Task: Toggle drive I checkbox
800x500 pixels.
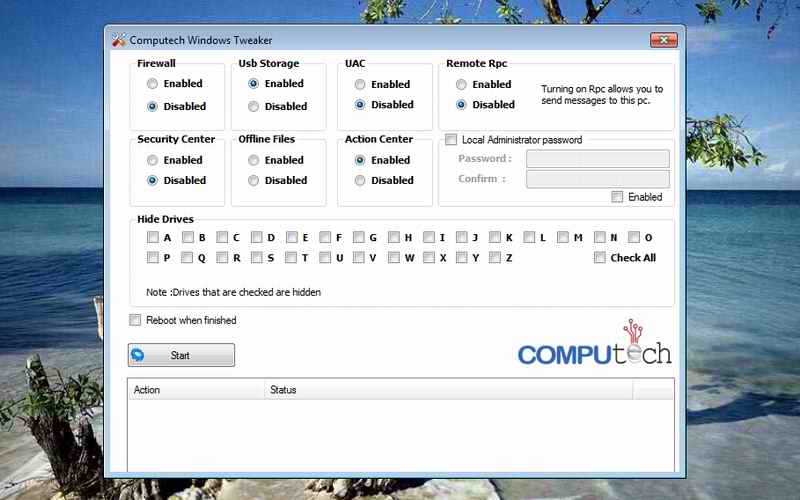Action: (429, 237)
